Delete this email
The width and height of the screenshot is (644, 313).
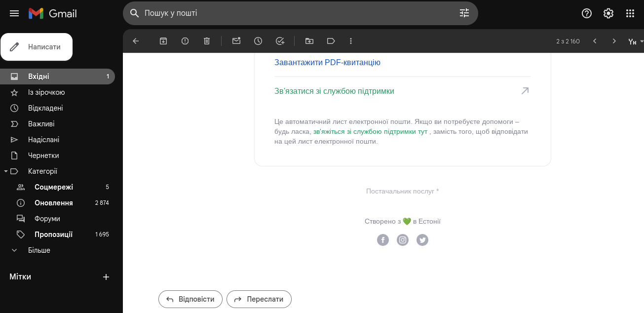coord(207,41)
